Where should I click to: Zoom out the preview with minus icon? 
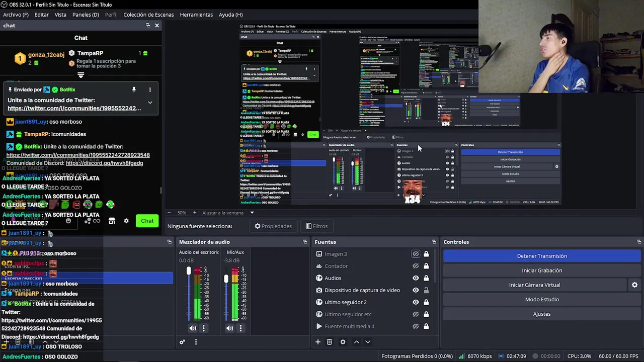click(x=169, y=213)
